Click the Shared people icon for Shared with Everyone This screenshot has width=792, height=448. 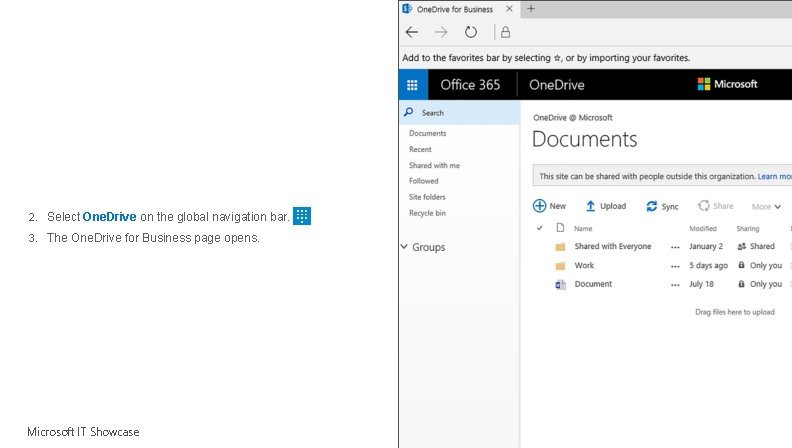point(741,246)
